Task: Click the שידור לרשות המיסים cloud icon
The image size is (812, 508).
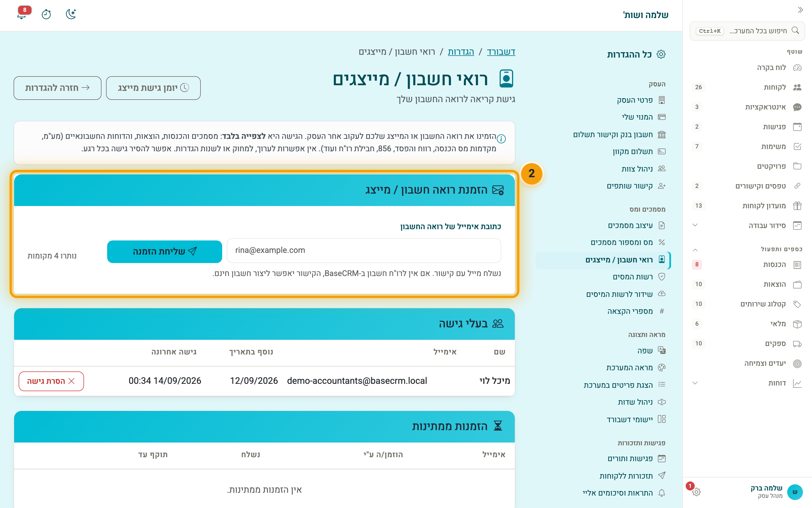Action: coord(662,294)
